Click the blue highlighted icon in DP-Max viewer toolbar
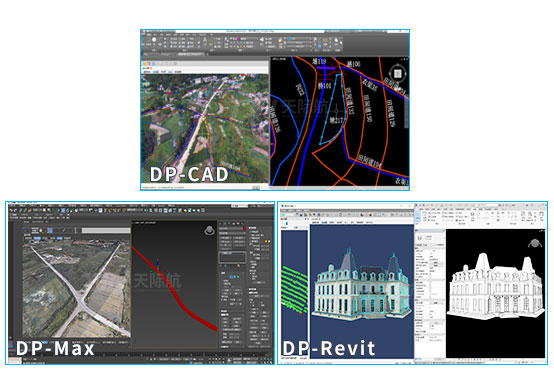This screenshot has width=554, height=382. (x=50, y=230)
